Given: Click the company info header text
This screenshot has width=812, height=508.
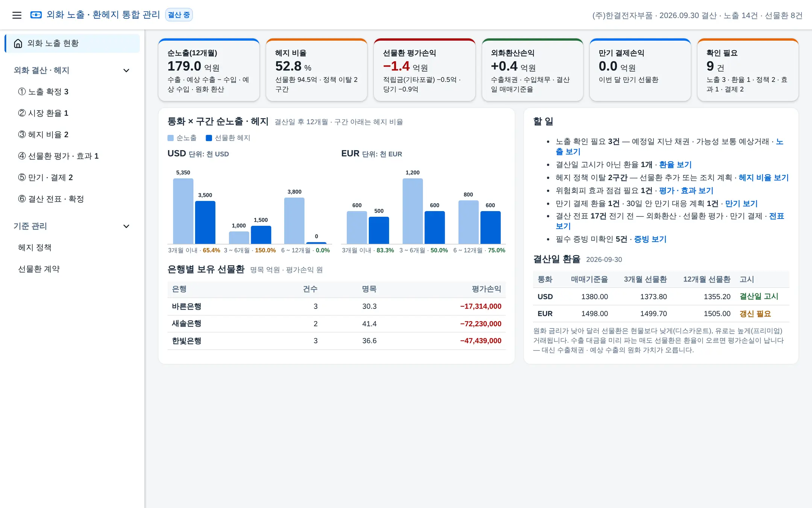Looking at the screenshot, I should point(697,15).
